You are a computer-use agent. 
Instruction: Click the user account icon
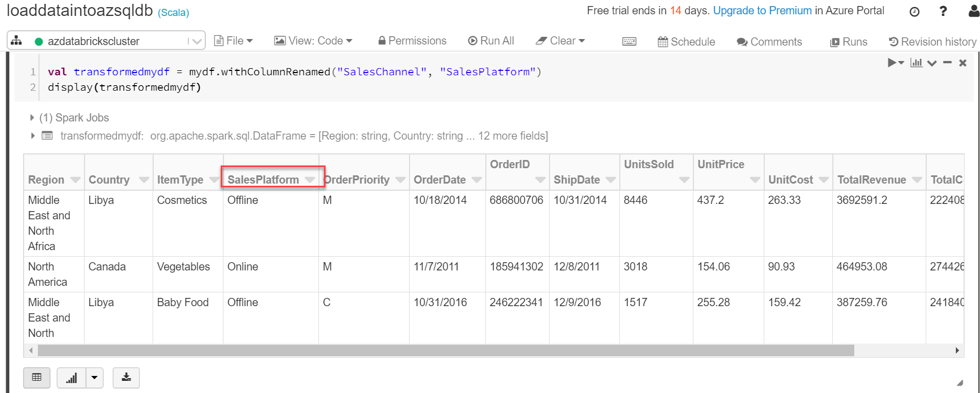(973, 12)
